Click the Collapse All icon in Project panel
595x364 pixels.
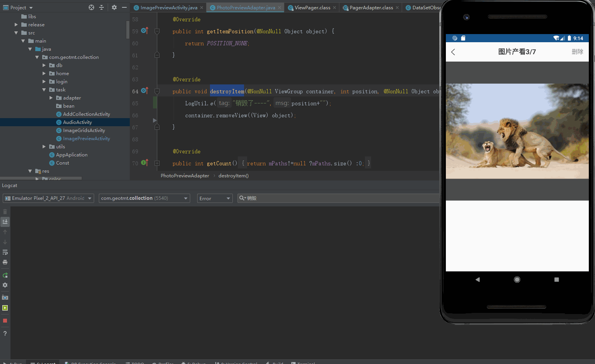[x=101, y=7]
